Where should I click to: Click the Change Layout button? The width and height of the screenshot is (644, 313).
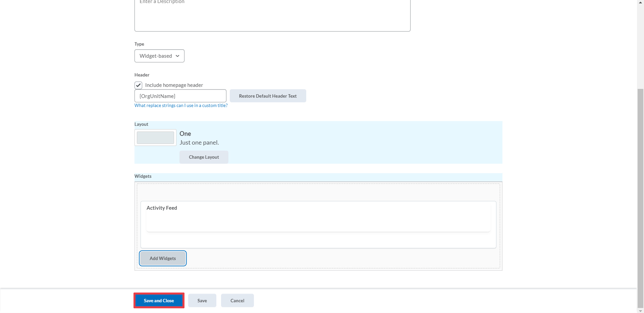coord(204,157)
